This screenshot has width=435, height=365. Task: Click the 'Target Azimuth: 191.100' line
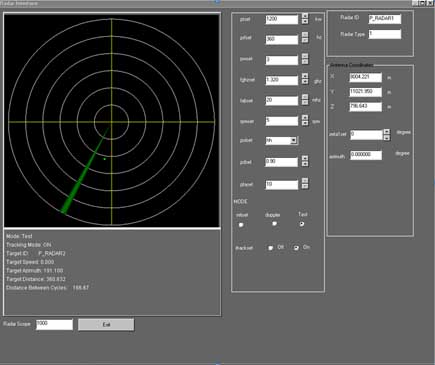point(35,271)
